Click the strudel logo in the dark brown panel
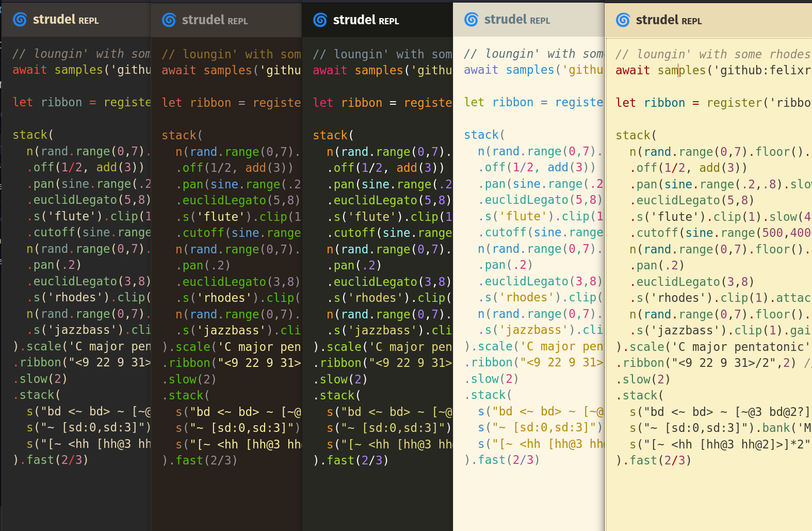 169,20
